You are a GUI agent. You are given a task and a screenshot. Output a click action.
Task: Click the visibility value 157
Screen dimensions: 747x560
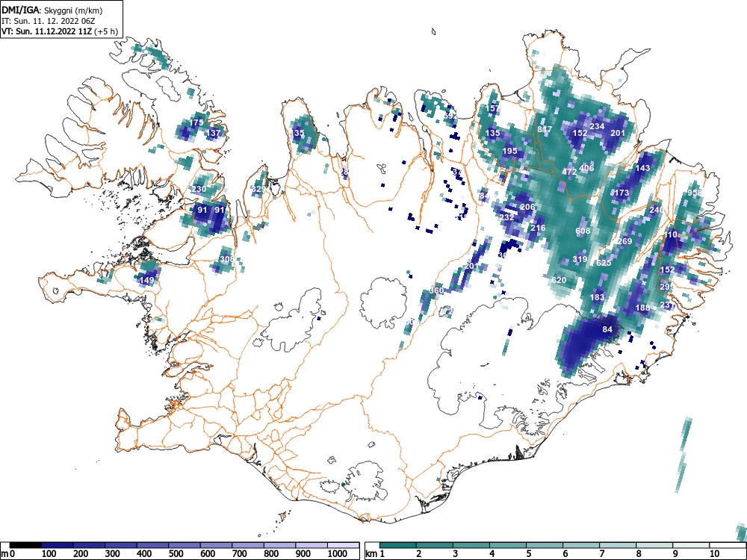pyautogui.click(x=492, y=108)
